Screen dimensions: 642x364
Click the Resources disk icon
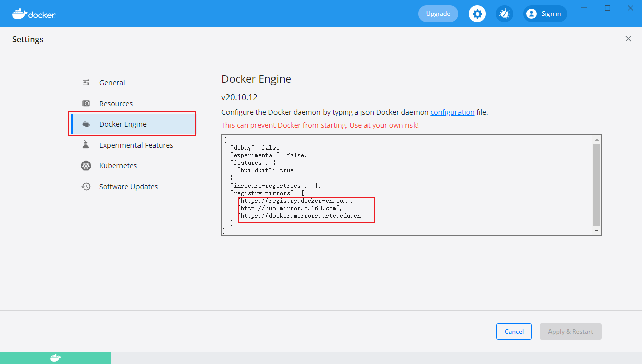point(86,103)
